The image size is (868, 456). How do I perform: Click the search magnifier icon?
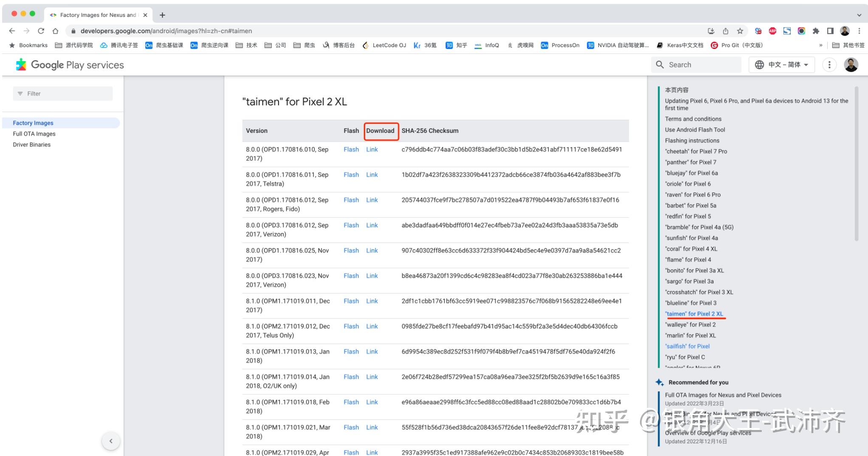pyautogui.click(x=659, y=65)
